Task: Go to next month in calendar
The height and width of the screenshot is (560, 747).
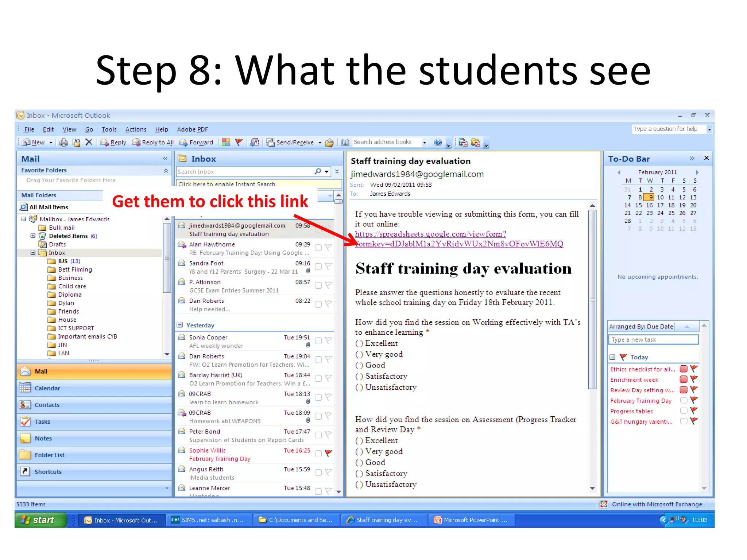Action: (697, 172)
